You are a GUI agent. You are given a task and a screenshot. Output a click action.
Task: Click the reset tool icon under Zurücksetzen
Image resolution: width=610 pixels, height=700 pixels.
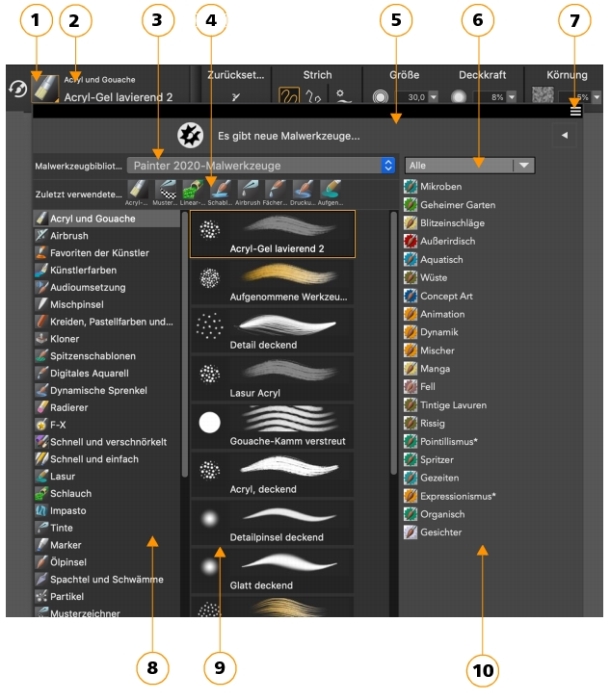click(x=236, y=96)
